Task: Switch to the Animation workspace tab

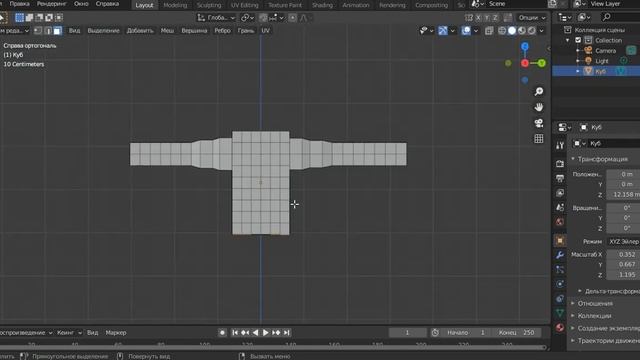Action: [x=356, y=5]
